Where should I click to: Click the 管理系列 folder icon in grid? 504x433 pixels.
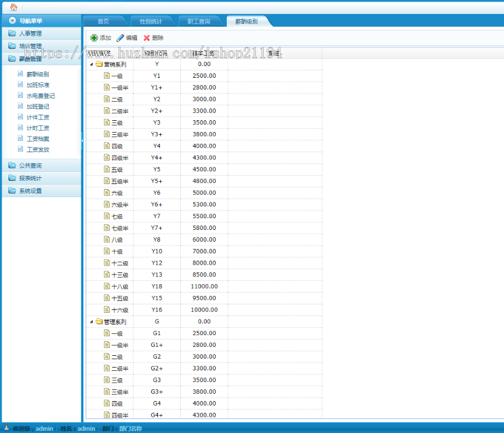99,321
